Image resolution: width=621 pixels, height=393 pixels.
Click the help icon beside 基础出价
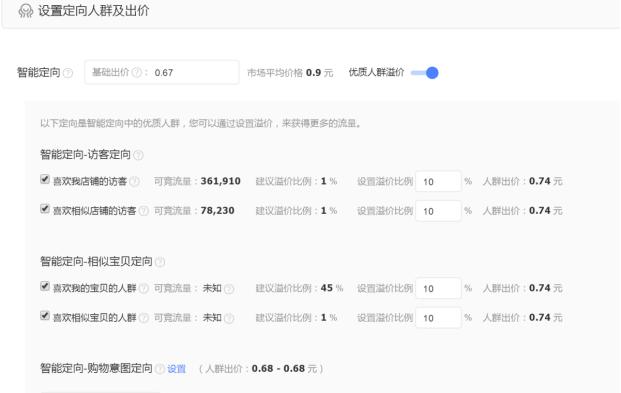pos(137,72)
